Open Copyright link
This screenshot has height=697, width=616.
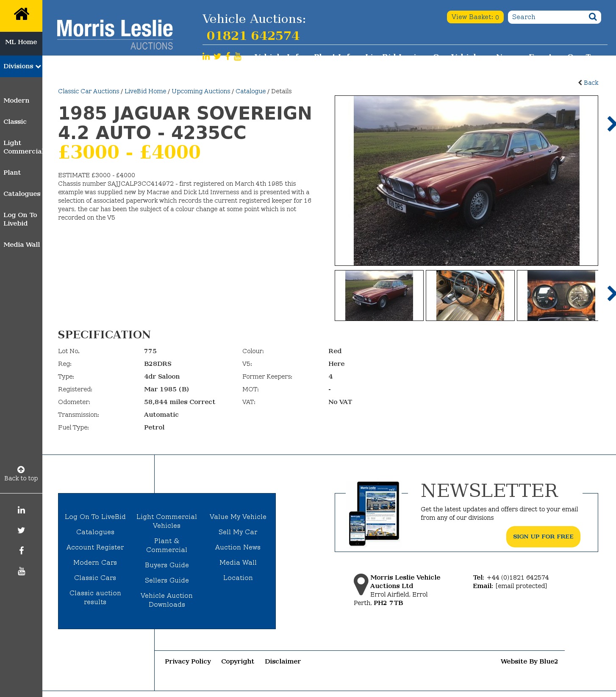tap(238, 661)
